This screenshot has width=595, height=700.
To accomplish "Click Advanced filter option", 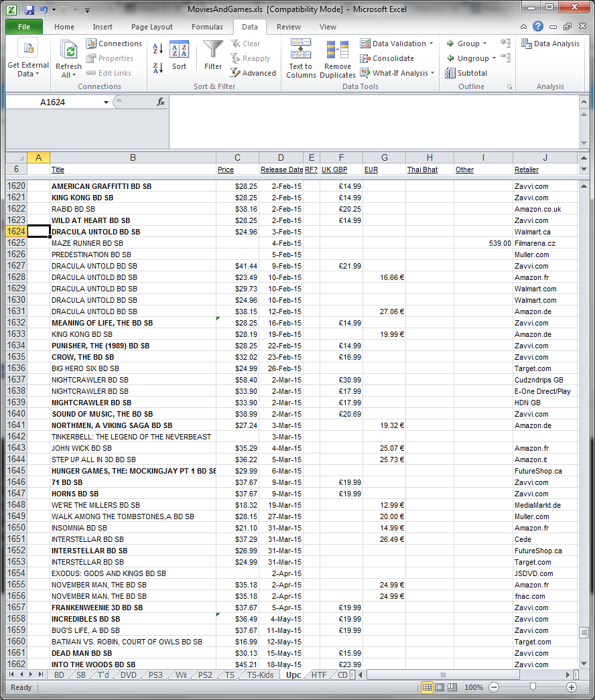I will click(253, 73).
